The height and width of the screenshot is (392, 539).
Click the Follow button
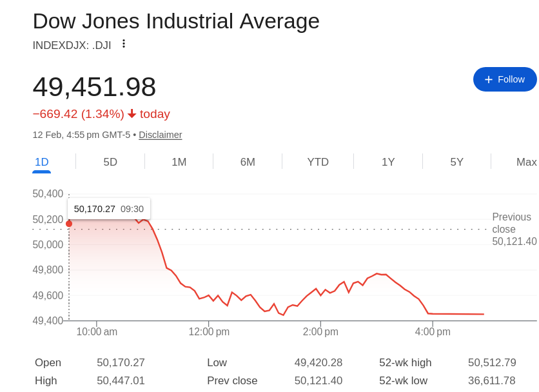pos(505,79)
